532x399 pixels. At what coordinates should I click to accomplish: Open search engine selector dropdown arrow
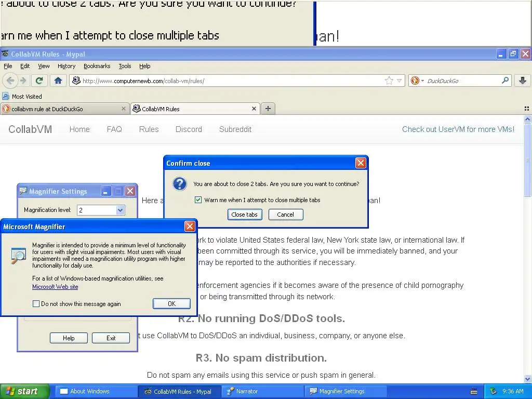click(x=423, y=81)
